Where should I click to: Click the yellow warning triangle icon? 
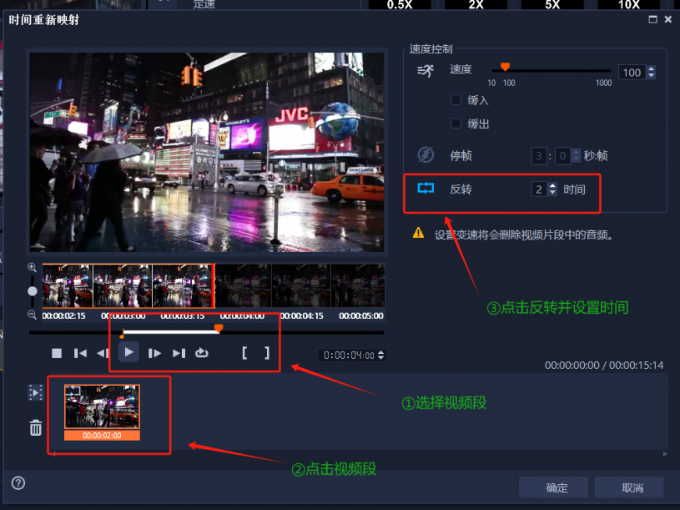pos(418,233)
